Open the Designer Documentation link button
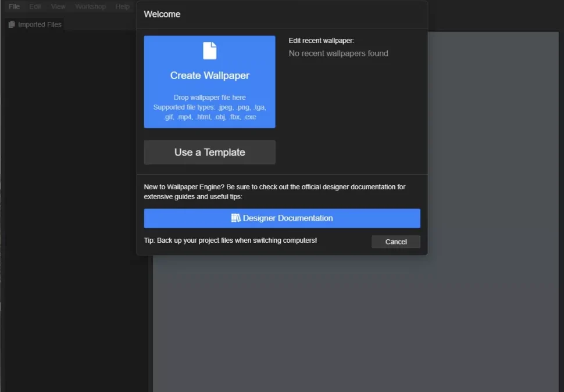This screenshot has height=392, width=564. [282, 218]
